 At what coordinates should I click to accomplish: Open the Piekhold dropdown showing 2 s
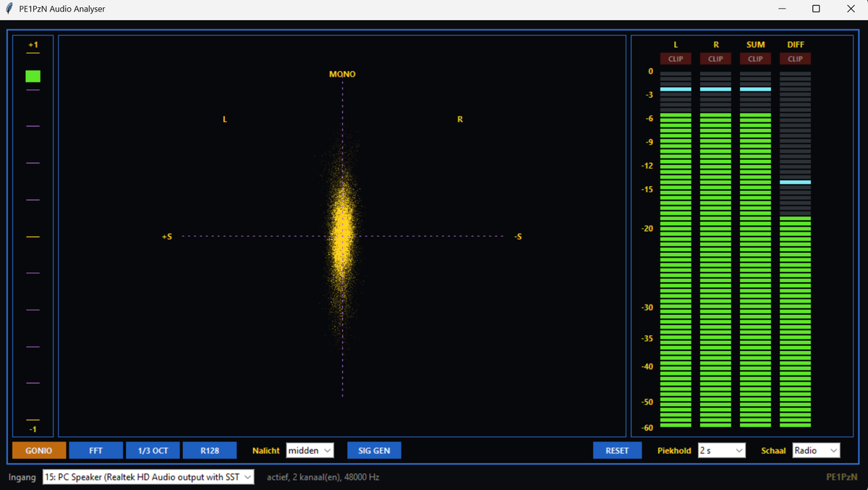721,450
